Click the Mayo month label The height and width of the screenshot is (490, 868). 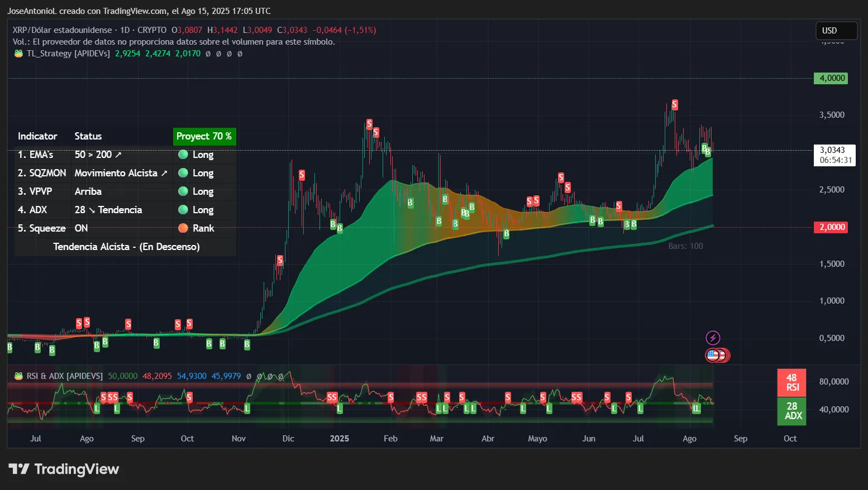[537, 439]
